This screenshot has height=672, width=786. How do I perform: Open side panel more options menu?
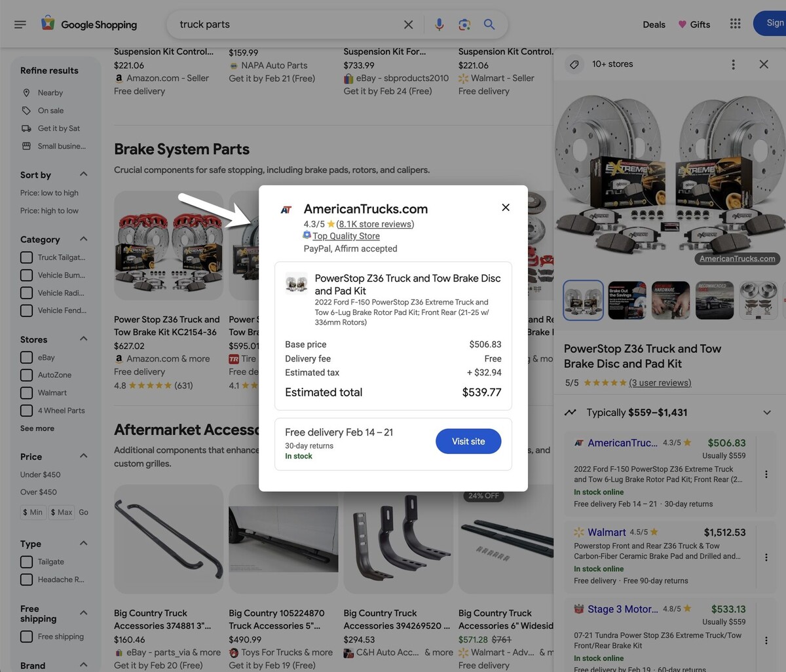tap(733, 64)
